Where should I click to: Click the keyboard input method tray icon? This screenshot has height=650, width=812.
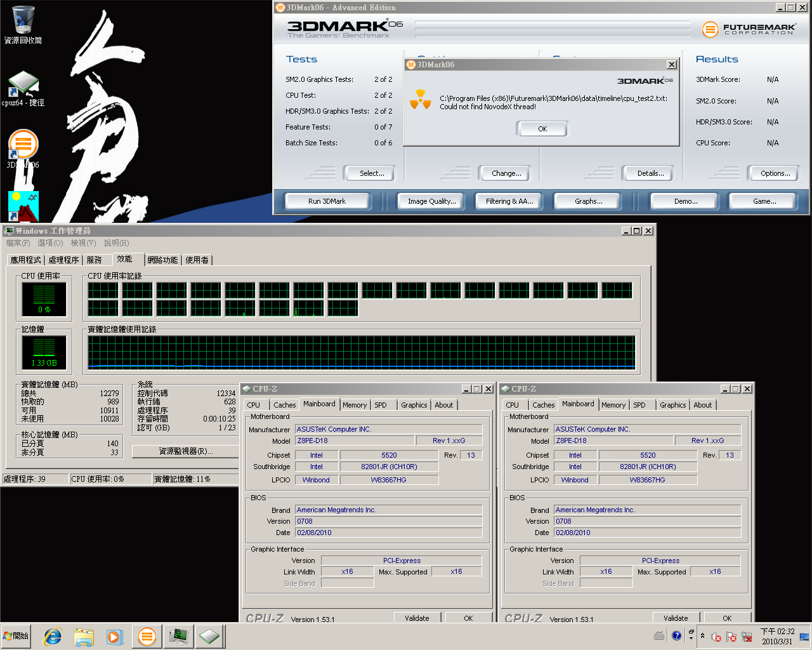[x=660, y=635]
